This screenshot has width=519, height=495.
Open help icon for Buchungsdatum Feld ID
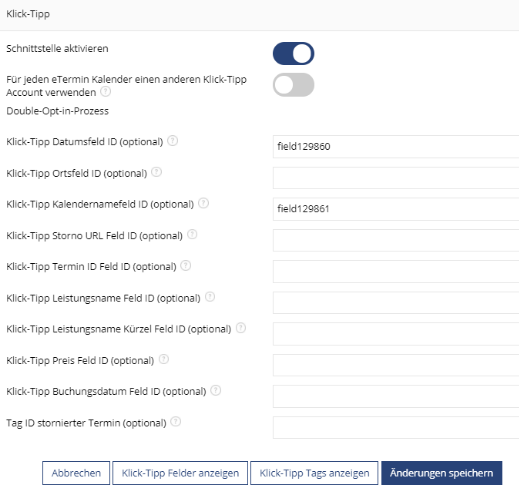pyautogui.click(x=216, y=390)
